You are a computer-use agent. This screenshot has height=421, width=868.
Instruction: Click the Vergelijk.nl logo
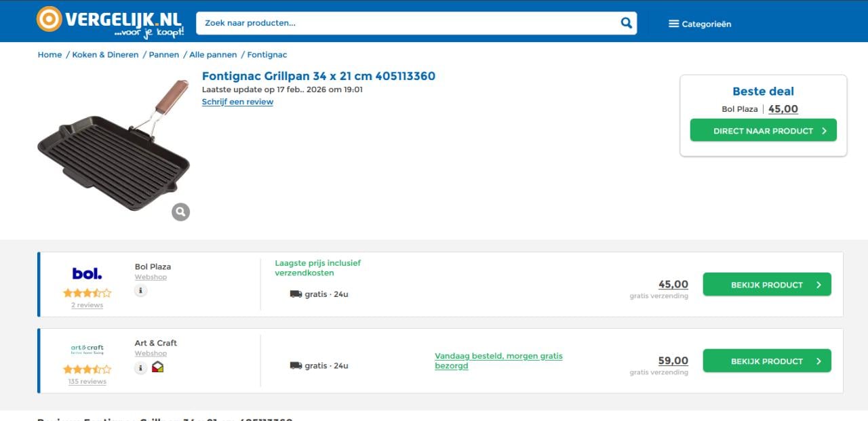[110, 22]
